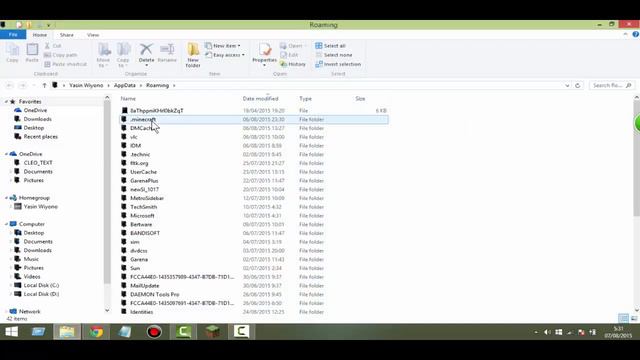
Task: Click the Paste icon in ribbon
Action: point(32,53)
